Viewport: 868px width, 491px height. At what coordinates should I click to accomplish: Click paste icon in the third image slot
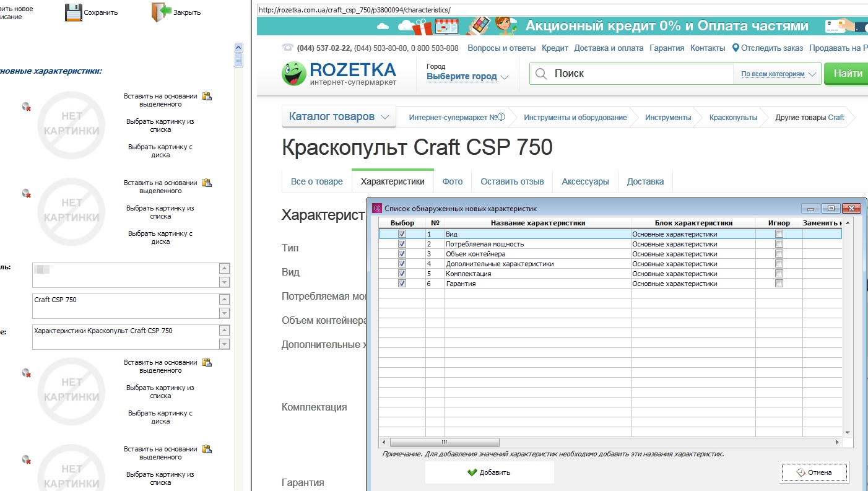pos(207,362)
